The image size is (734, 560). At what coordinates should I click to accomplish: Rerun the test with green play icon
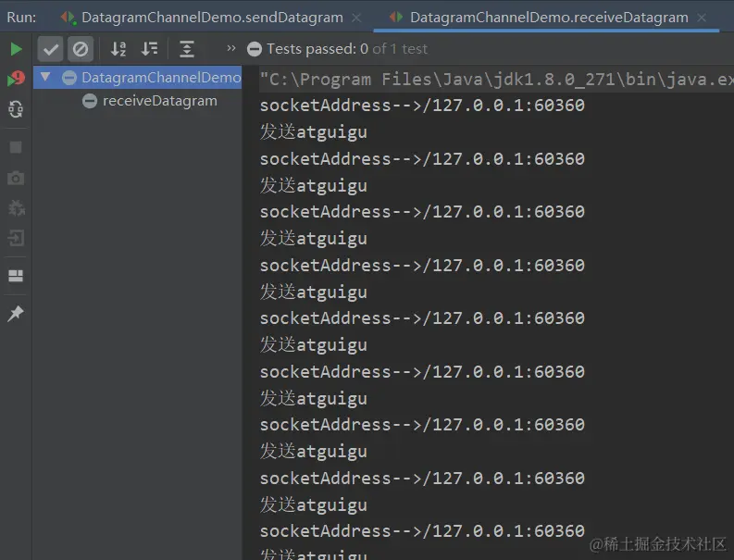[16, 49]
